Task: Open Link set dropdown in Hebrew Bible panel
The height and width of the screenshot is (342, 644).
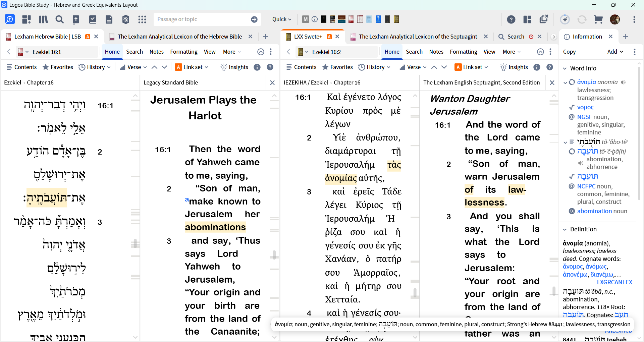Action: pos(192,67)
